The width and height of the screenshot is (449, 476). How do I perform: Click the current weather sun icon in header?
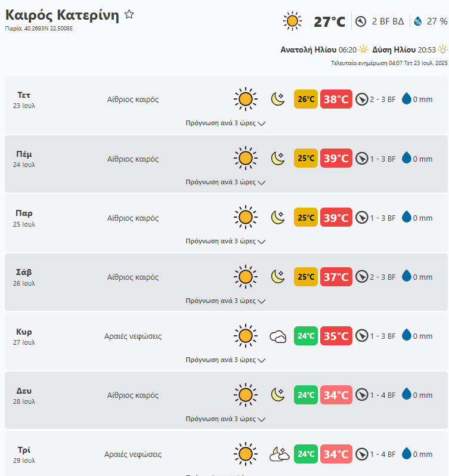(292, 21)
